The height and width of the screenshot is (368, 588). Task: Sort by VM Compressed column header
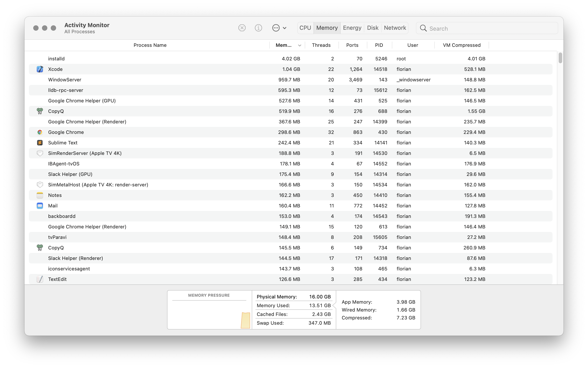point(461,45)
